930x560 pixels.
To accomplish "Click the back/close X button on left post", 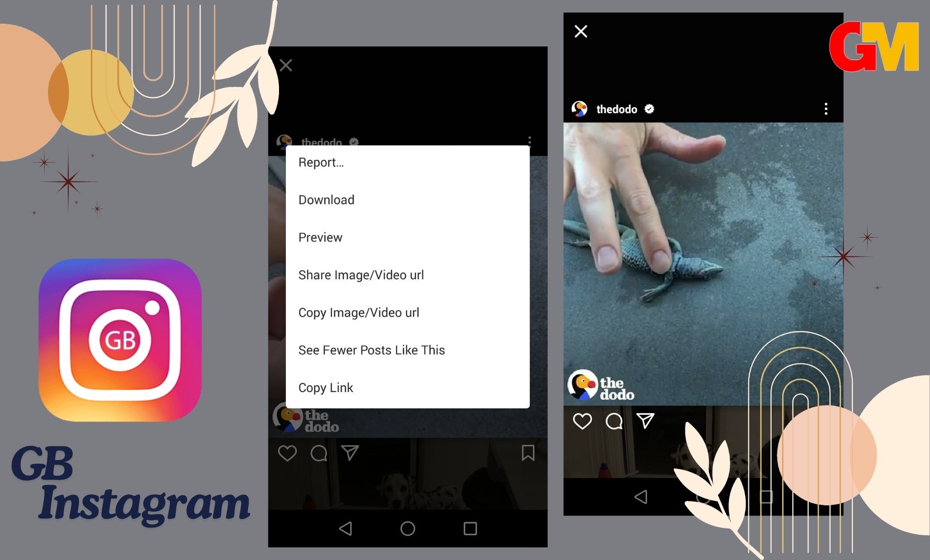I will click(287, 65).
